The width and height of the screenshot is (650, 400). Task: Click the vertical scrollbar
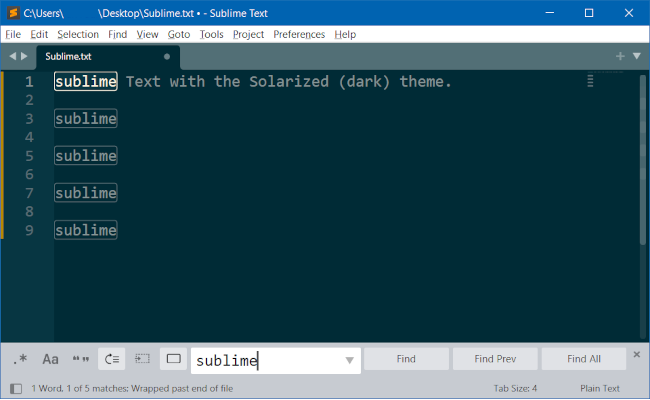(643, 160)
